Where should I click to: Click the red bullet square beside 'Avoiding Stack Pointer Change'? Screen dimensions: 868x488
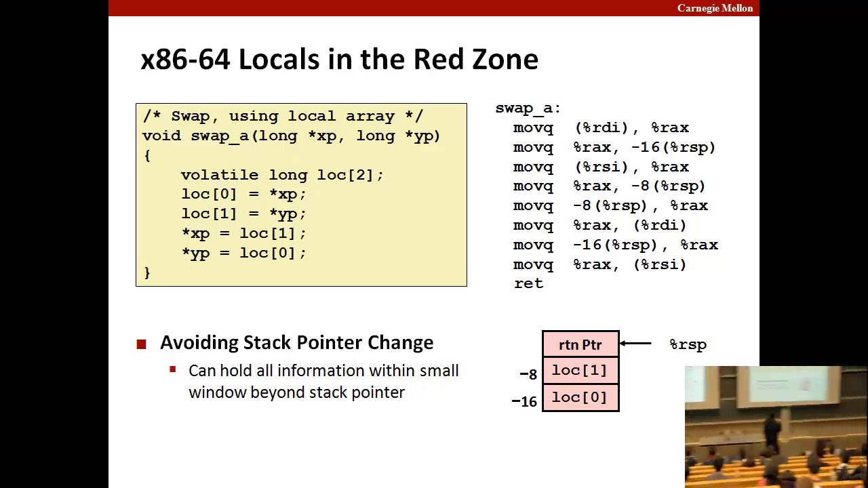141,344
